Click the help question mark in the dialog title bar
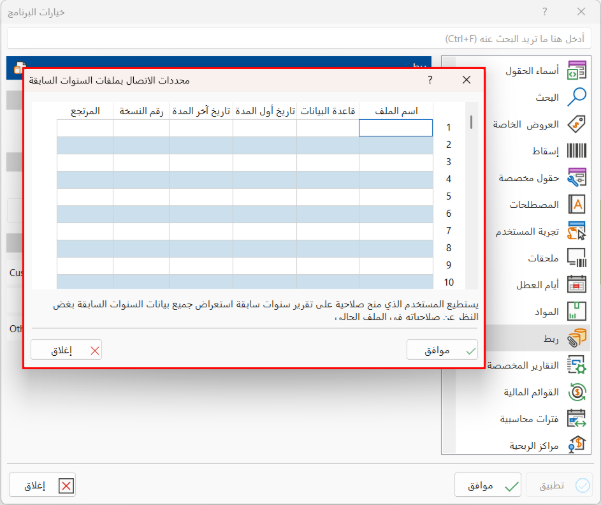 430,80
